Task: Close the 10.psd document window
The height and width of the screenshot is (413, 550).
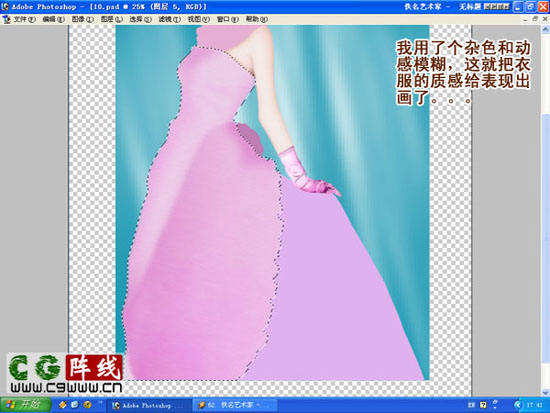Action: coord(545,19)
